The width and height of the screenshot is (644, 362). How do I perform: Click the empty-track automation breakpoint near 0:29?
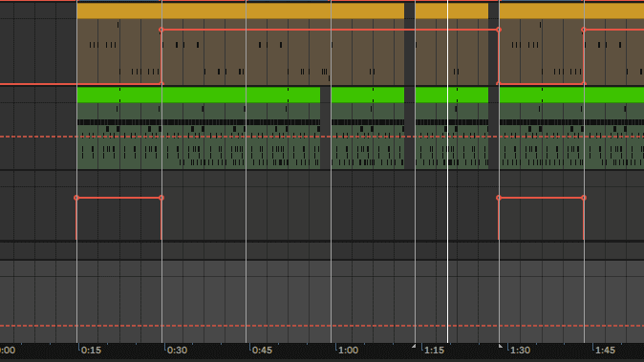(x=161, y=198)
